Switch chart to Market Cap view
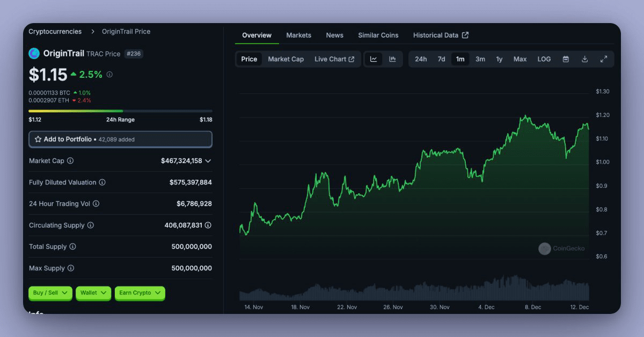Screen dimensions: 644x337 [286, 59]
